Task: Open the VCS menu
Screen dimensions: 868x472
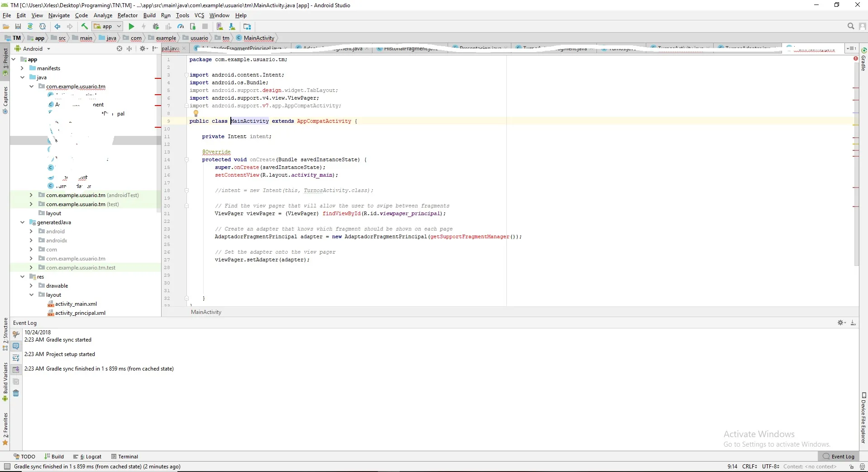Action: [x=200, y=15]
